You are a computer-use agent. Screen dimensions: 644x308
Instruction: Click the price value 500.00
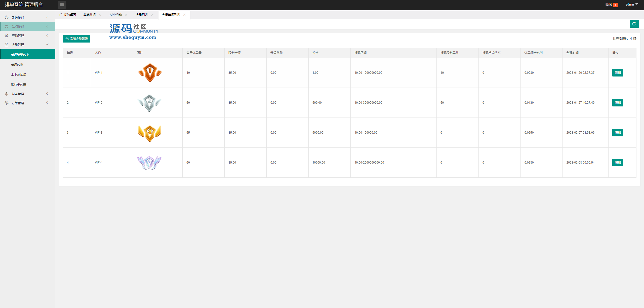coord(317,103)
